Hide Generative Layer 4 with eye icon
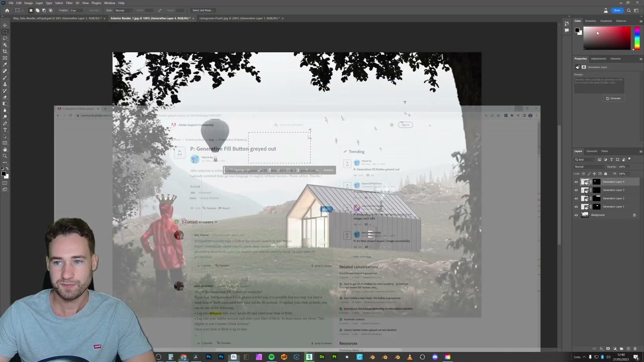644x362 pixels. [x=576, y=182]
